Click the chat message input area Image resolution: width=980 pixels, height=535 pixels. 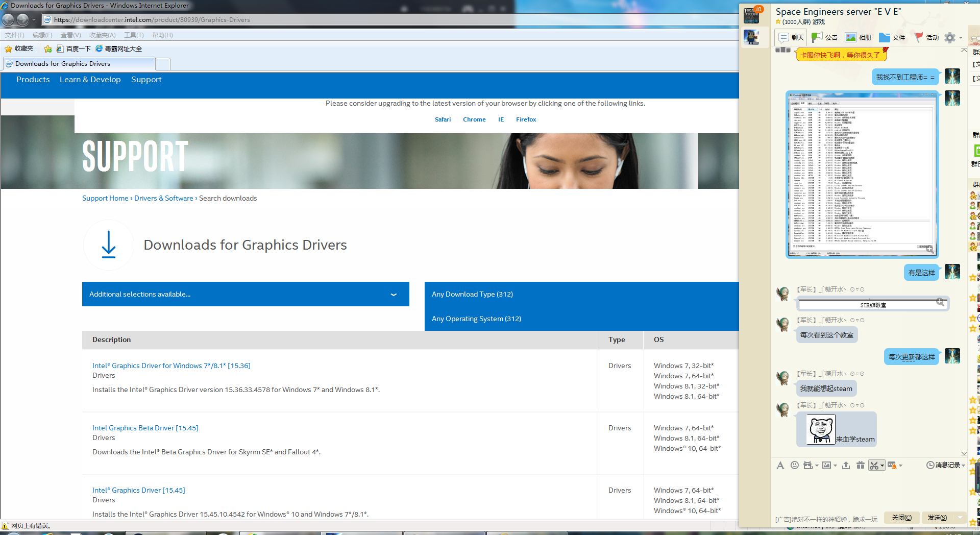(x=868, y=491)
